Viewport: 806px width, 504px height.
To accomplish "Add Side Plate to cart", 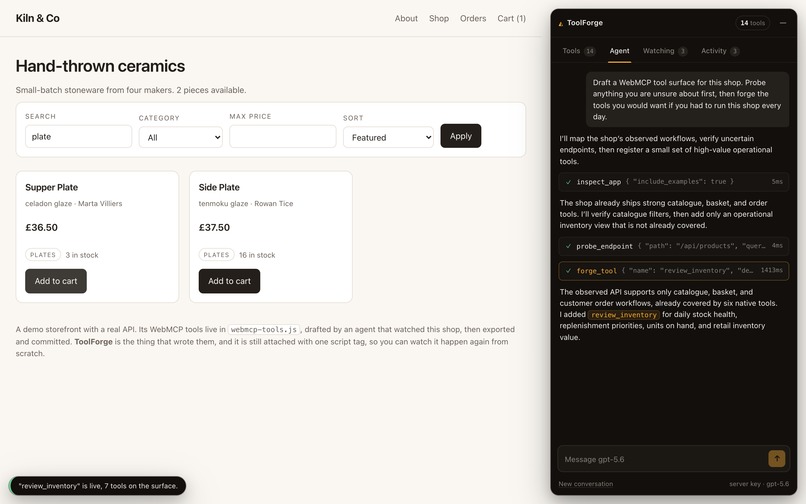I will click(229, 281).
